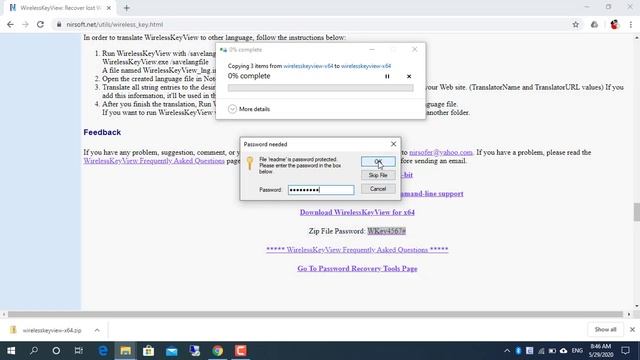The width and height of the screenshot is (640, 360).
Task: Cancel the Password needed dialog
Action: [x=378, y=189]
